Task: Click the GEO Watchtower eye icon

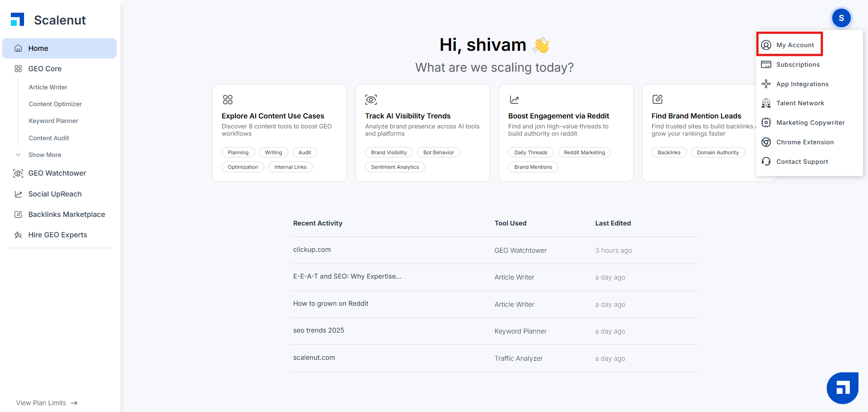Action: pos(18,173)
